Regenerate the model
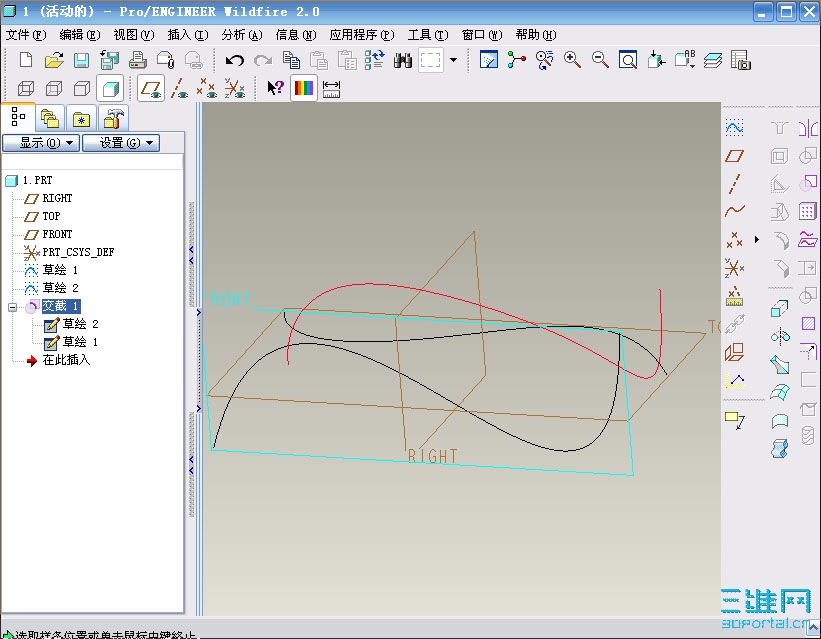Screen dimensions: 821x639 point(374,60)
